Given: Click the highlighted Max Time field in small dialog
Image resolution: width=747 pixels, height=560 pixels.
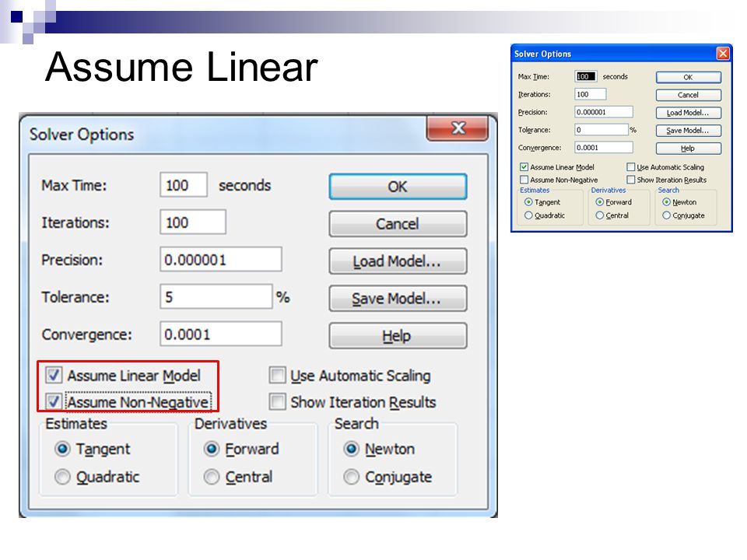Looking at the screenshot, I should tap(585, 76).
